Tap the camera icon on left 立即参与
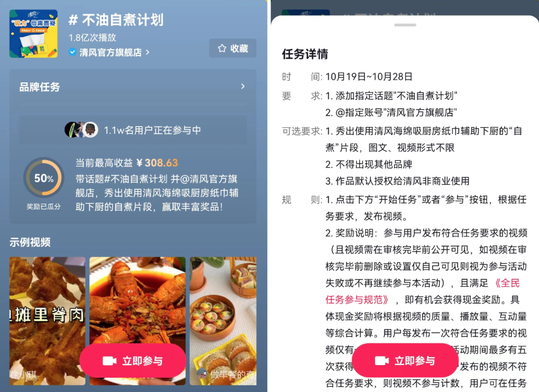The width and height of the screenshot is (539, 392). (110, 361)
